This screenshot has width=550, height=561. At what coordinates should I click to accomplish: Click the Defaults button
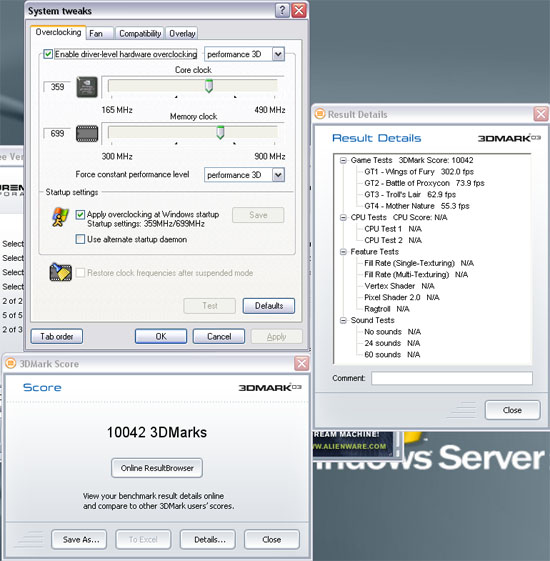(269, 306)
